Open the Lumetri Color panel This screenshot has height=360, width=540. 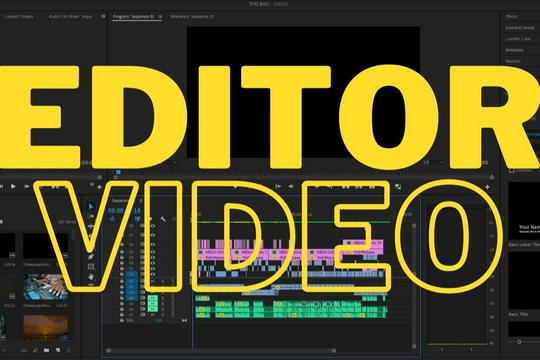tap(518, 39)
